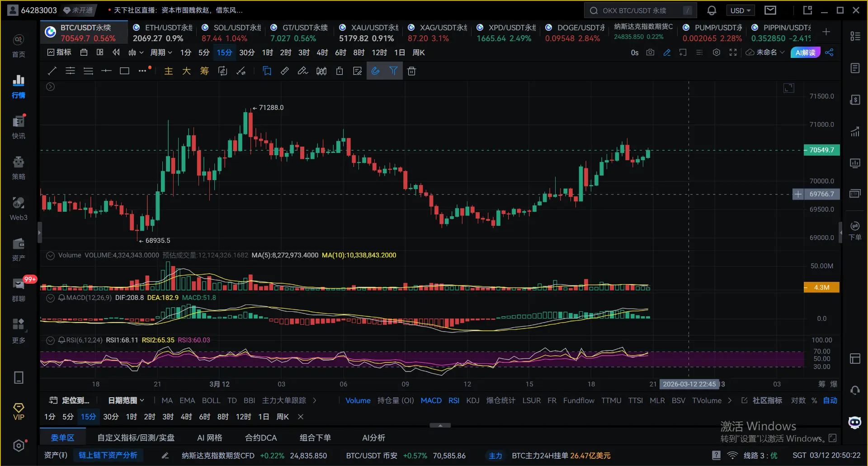Click the 2026-03-12 22:45 time axis label
Viewport: 868px width, 466px height.
click(689, 384)
